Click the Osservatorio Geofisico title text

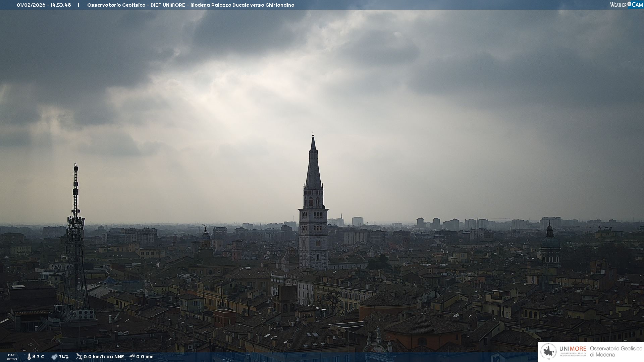[116, 5]
